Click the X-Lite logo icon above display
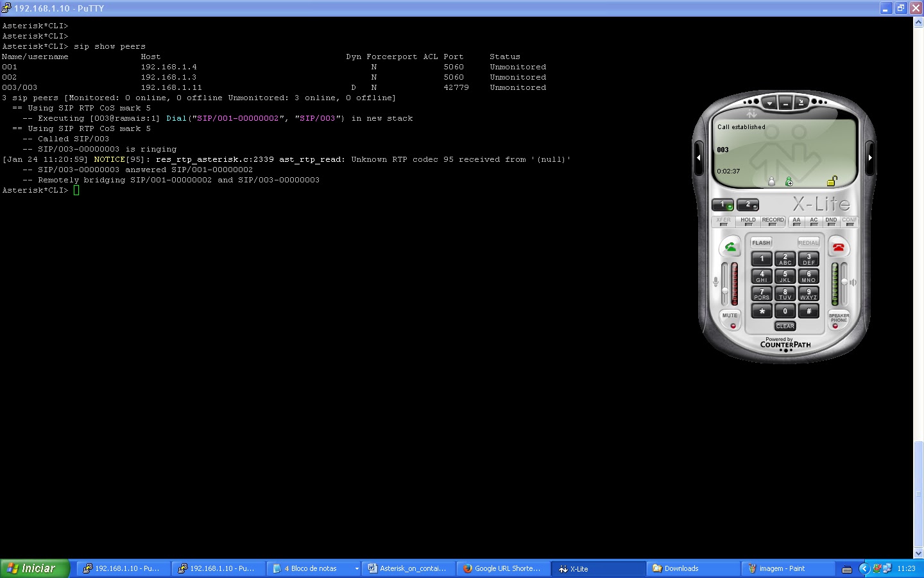 click(x=751, y=114)
